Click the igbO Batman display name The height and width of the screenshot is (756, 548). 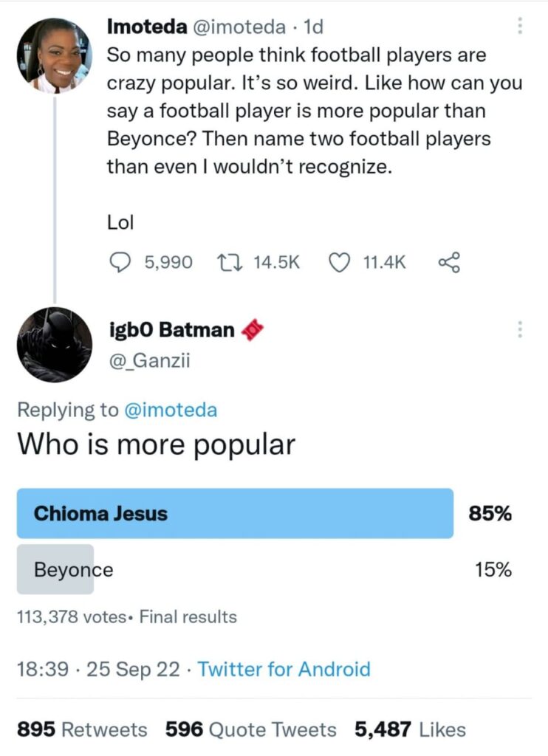pos(171,329)
